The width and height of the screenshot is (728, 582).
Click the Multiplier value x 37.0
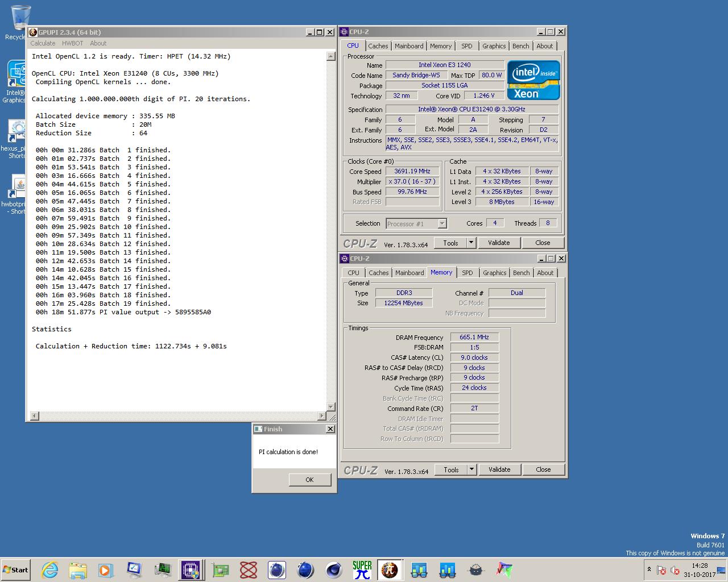[412, 181]
